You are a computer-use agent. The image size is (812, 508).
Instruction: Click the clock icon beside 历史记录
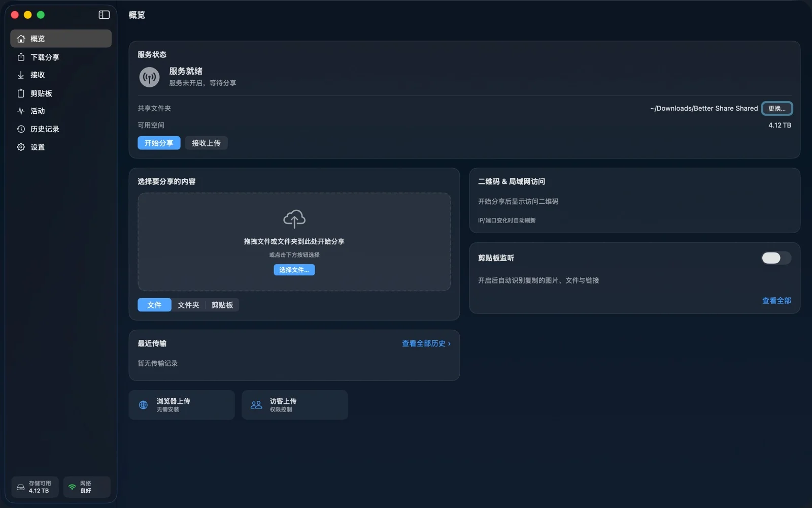[x=21, y=129]
